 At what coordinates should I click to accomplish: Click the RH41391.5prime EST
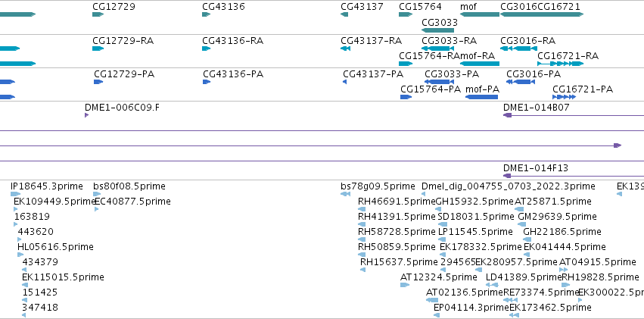click(362, 224)
